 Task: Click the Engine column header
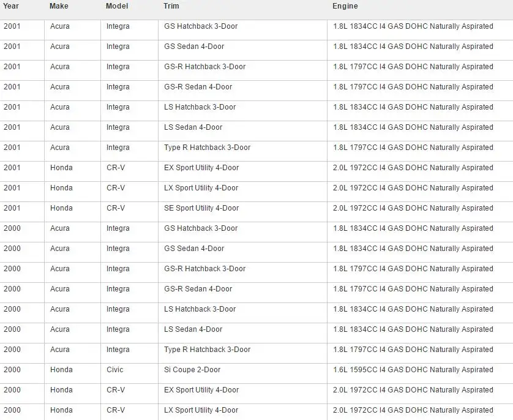345,6
